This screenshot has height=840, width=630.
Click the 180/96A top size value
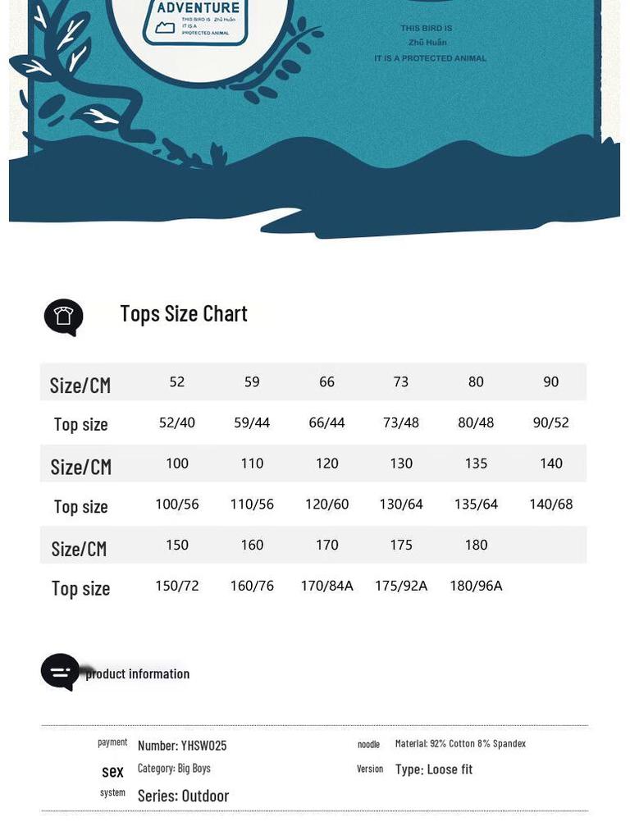[476, 586]
